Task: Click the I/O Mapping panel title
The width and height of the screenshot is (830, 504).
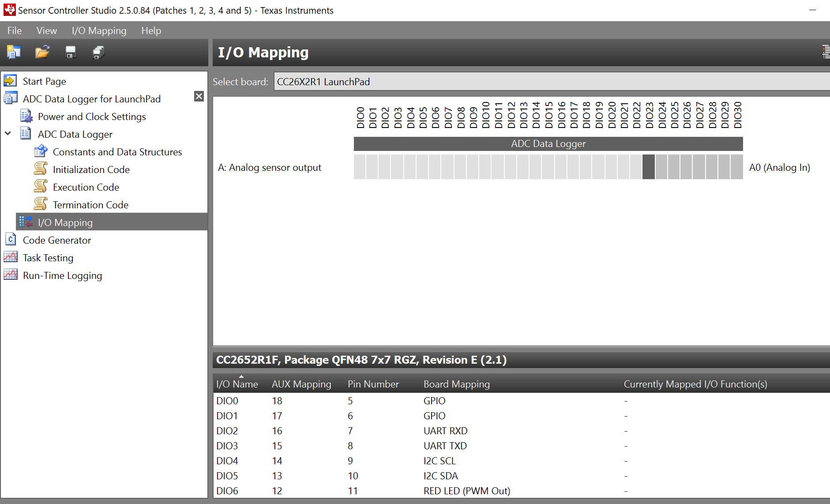Action: point(263,53)
